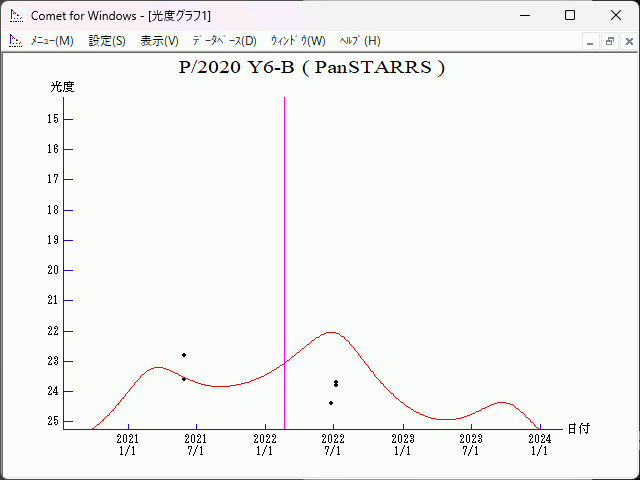Close the inner 光度グラフ1 document window
640x480 pixels.
click(x=628, y=41)
